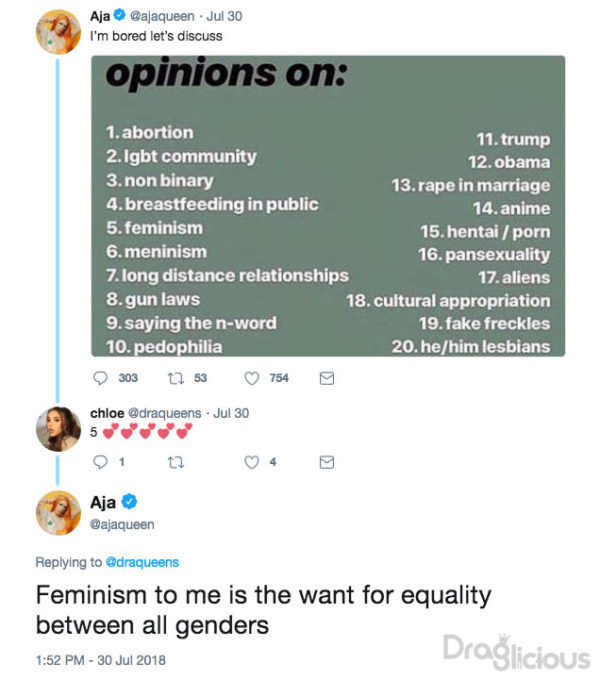Reply to chloe's tweet
This screenshot has width=600, height=680.
point(99,462)
